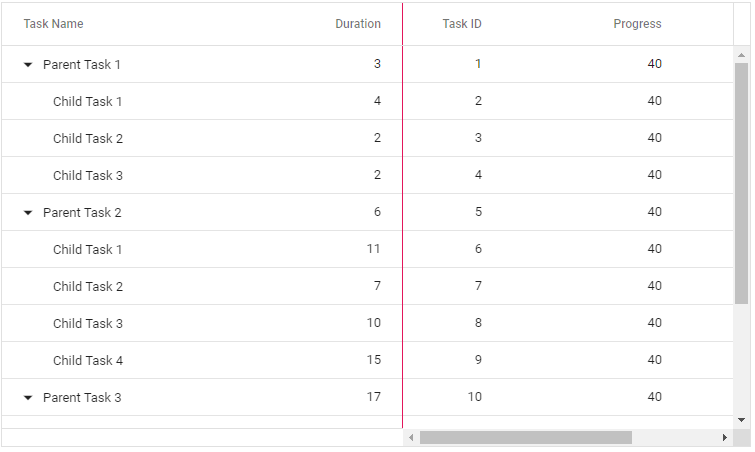
Task: Select Child Task 3 with duration 10
Action: [88, 323]
